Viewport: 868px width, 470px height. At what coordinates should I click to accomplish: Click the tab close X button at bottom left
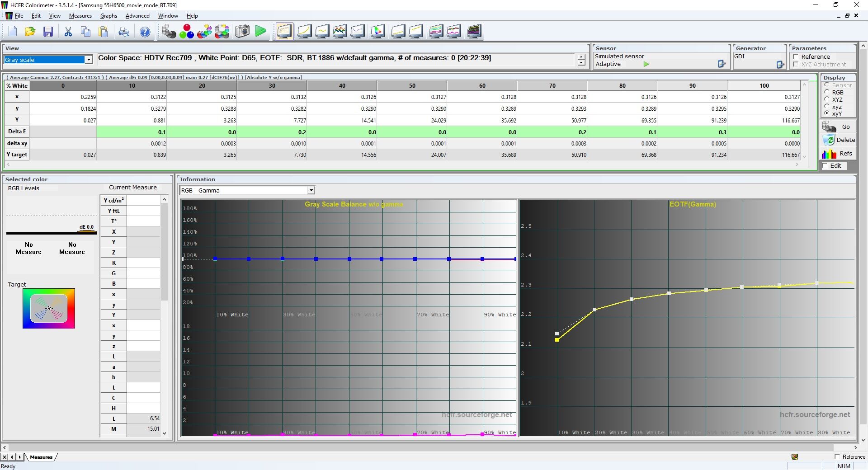tap(5, 457)
